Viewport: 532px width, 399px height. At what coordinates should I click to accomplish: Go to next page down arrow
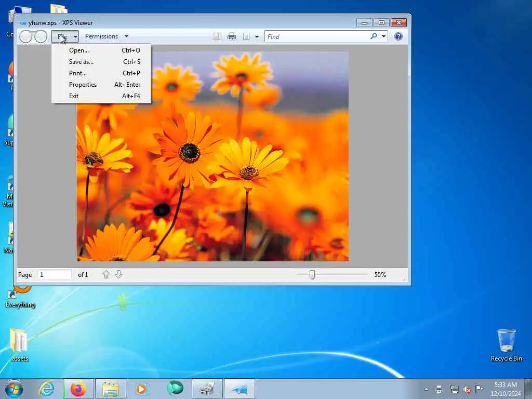(118, 274)
